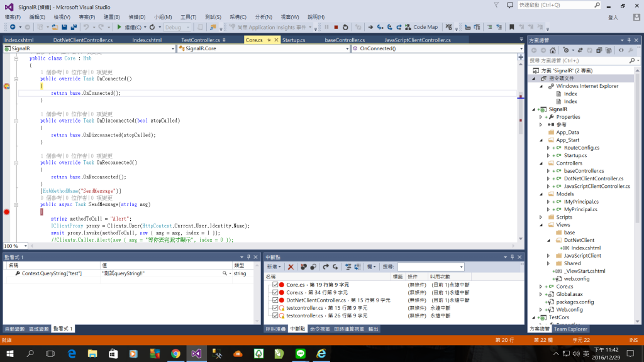
Task: Click the notifications filter flag icon in the title bar
Action: [497, 5]
